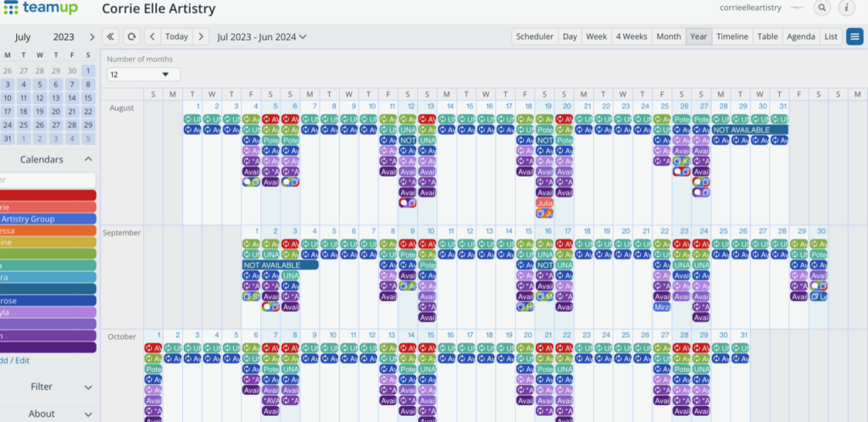Image resolution: width=868 pixels, height=422 pixels.
Task: Switch to the Scheduler view tab
Action: [535, 36]
